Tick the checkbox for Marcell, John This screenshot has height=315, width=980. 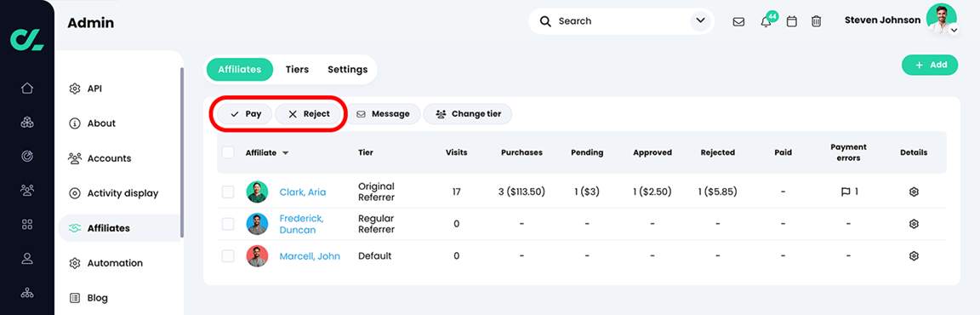tap(227, 255)
